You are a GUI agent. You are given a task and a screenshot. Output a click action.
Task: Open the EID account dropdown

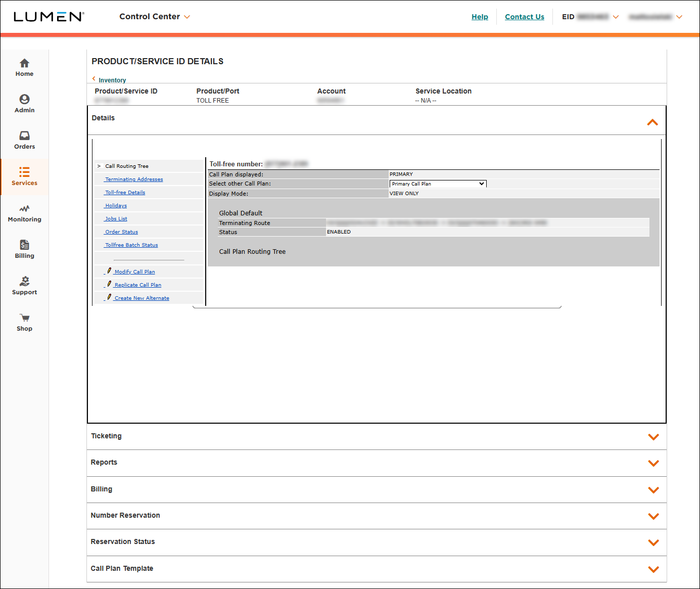616,16
